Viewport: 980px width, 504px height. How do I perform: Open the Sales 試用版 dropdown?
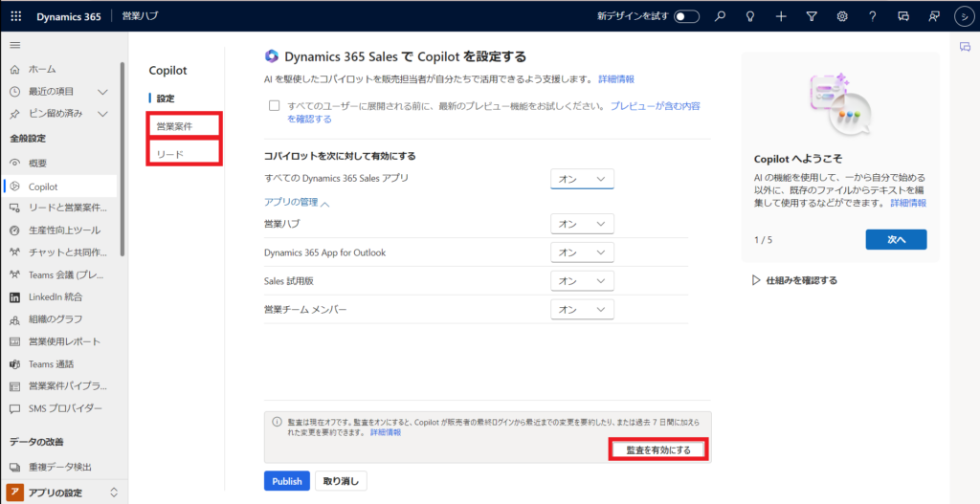pos(583,281)
